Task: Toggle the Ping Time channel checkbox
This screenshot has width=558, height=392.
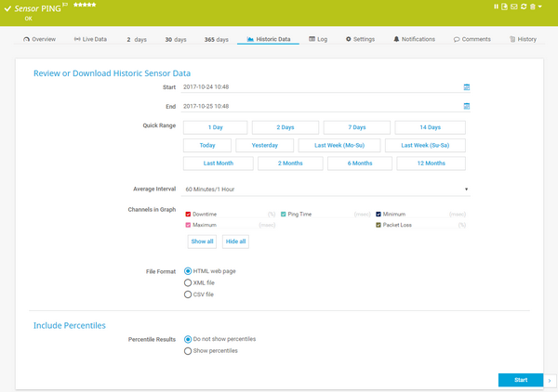Action: [x=284, y=215]
